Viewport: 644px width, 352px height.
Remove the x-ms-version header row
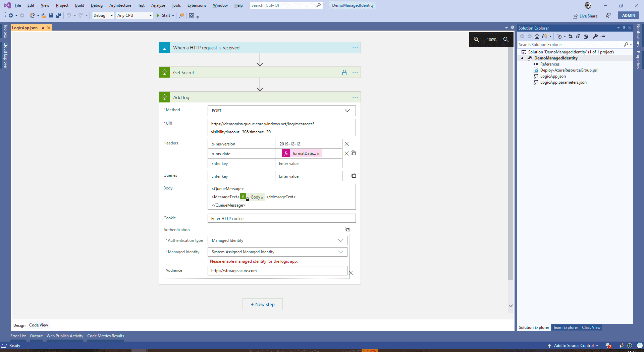(x=347, y=144)
